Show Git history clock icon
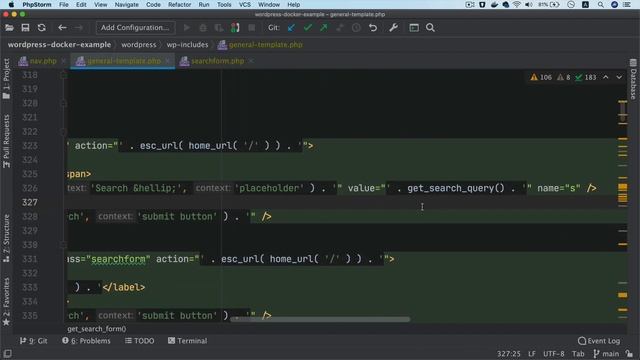 pos(356,28)
